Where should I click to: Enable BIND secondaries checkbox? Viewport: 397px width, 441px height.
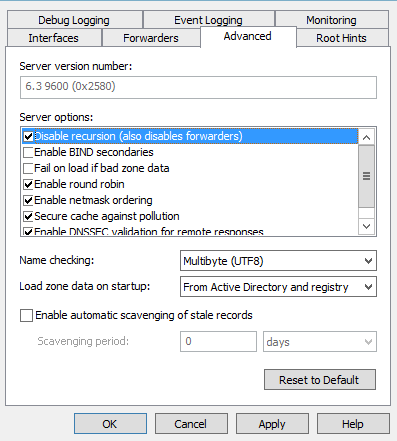[28, 152]
